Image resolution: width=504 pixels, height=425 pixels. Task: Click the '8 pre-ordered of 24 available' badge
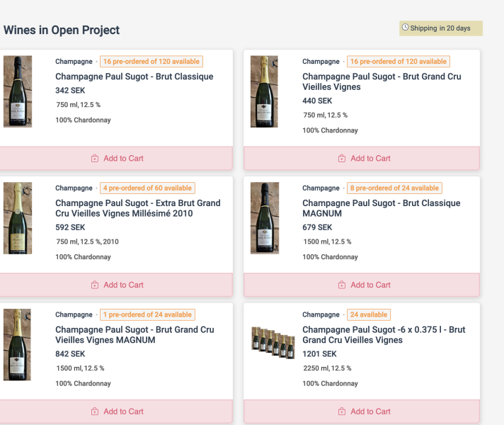point(394,188)
